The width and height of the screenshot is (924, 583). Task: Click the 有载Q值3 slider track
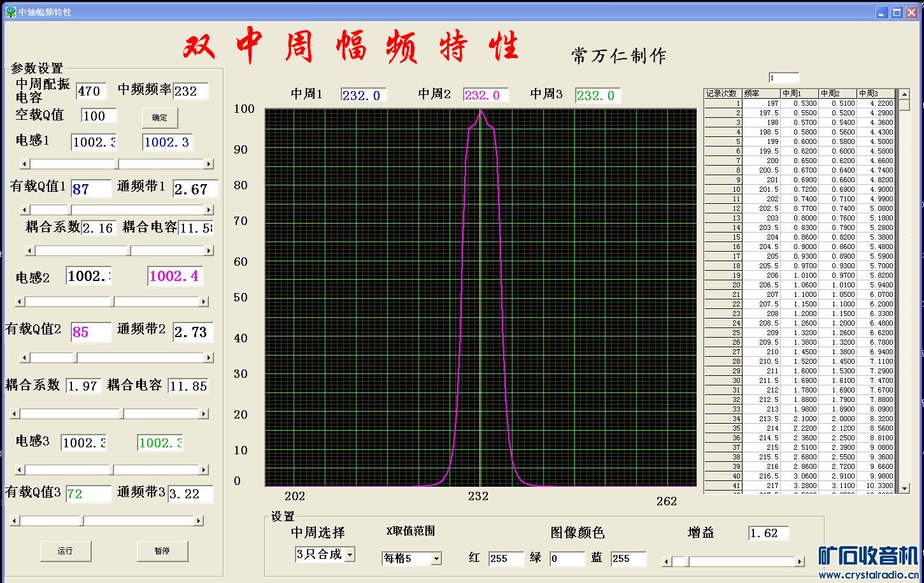pyautogui.click(x=107, y=521)
